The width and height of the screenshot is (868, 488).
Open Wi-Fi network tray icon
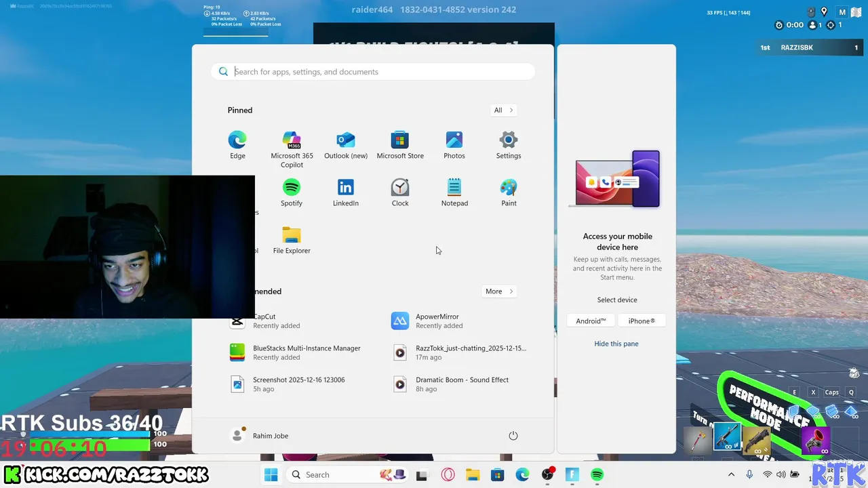(768, 474)
